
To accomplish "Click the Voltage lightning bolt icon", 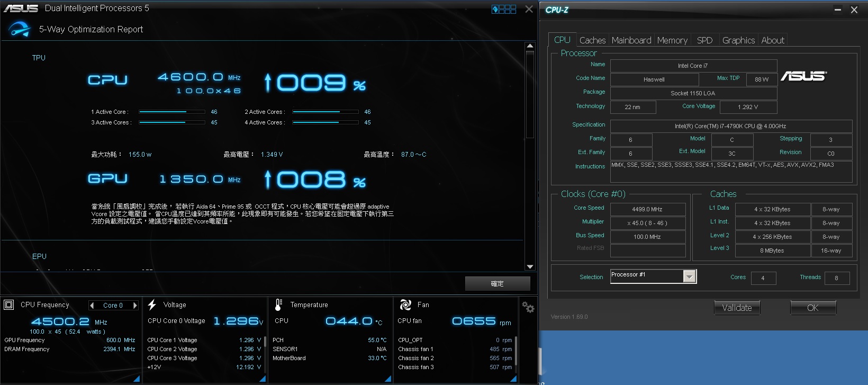I will coord(152,305).
